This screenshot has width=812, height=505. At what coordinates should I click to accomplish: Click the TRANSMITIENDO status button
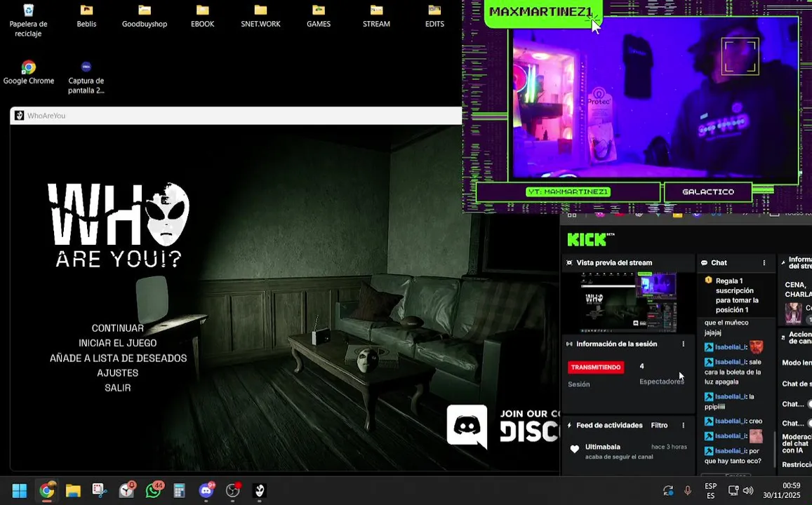point(596,368)
